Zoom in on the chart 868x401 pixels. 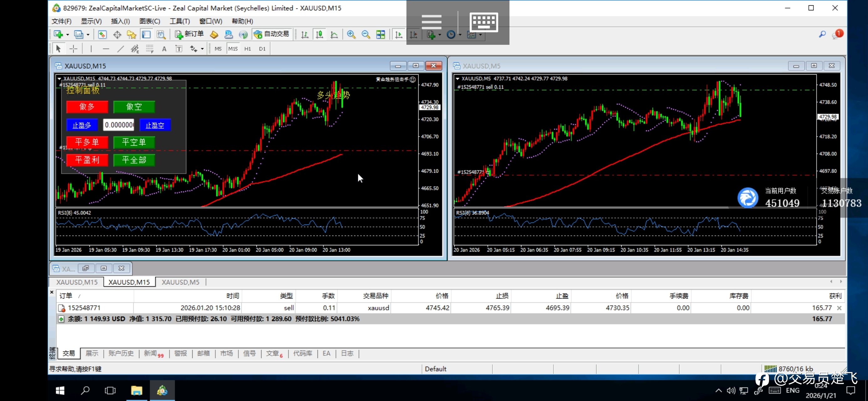351,34
